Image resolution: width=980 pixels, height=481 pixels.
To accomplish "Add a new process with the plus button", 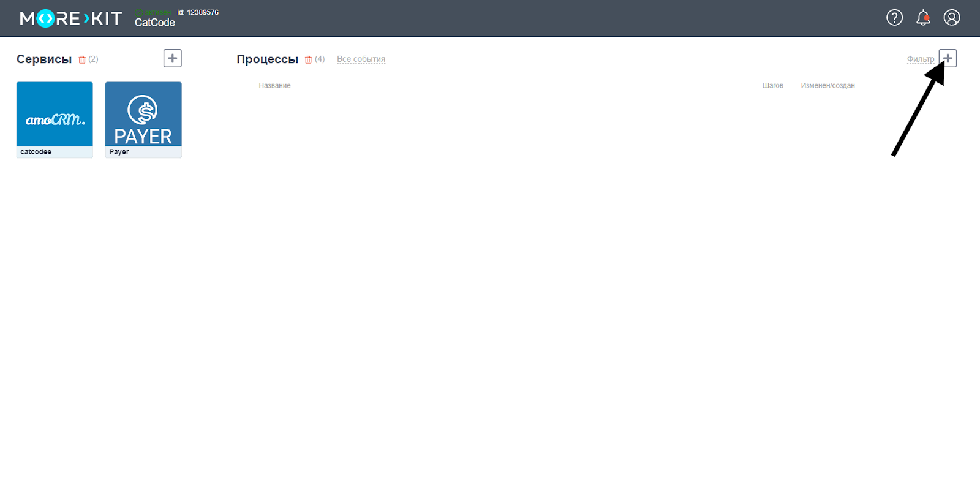I will coord(948,58).
